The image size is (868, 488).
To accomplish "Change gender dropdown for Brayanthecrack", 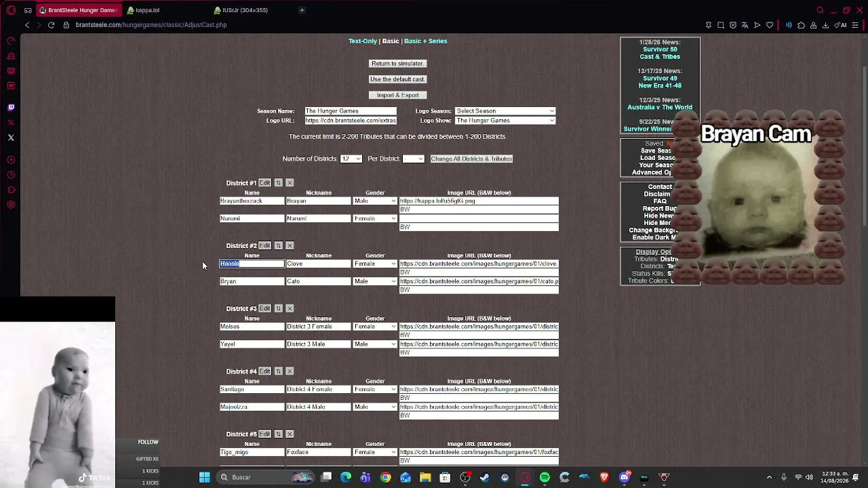I will click(375, 201).
